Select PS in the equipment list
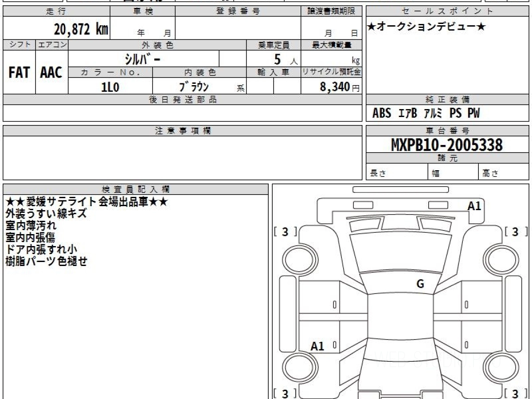 [x=456, y=113]
